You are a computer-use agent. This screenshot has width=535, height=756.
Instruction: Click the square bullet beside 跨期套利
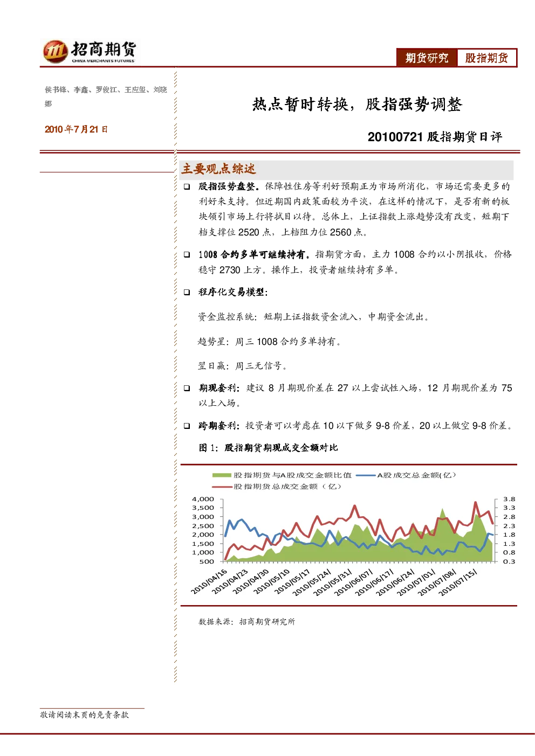187,426
